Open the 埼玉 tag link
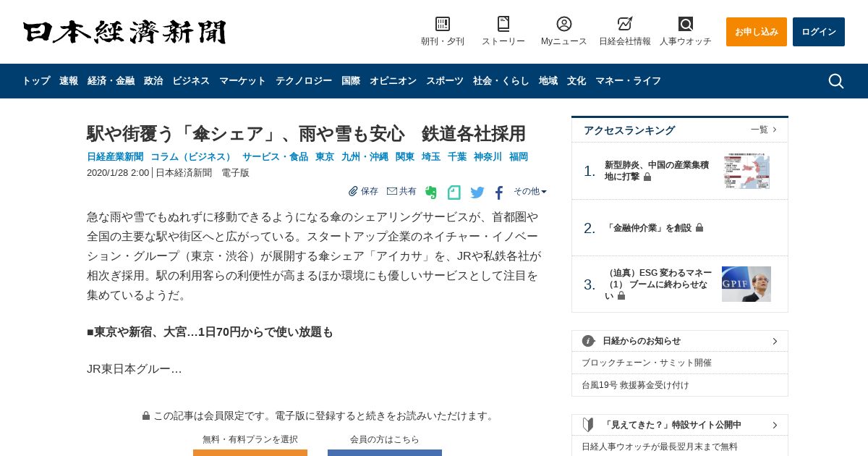Screen dimensions: 868x456 pos(431,156)
